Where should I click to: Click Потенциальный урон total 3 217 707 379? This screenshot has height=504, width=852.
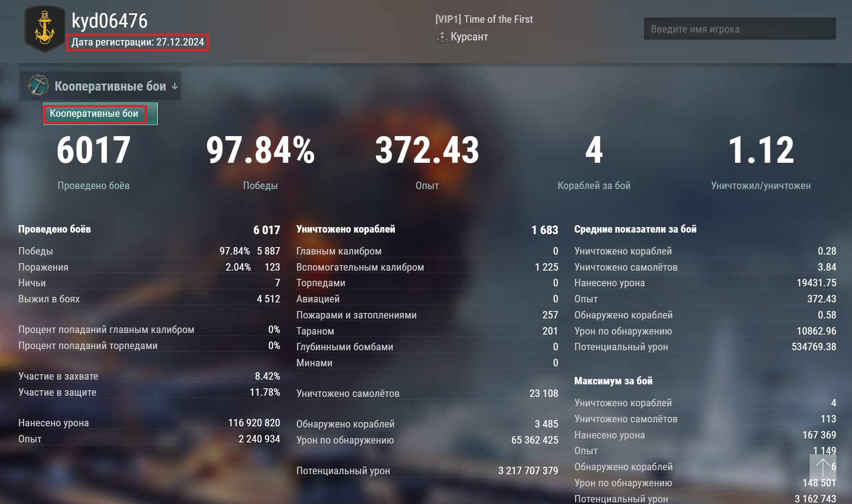tap(528, 471)
